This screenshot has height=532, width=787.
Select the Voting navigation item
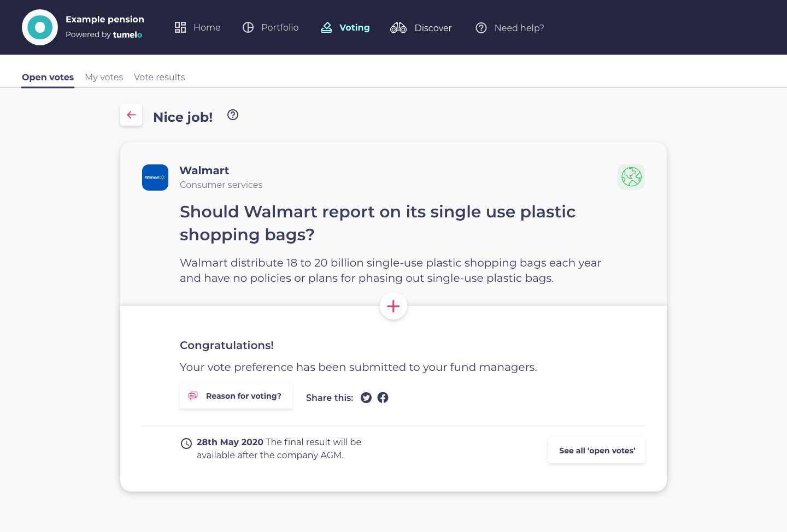[345, 27]
